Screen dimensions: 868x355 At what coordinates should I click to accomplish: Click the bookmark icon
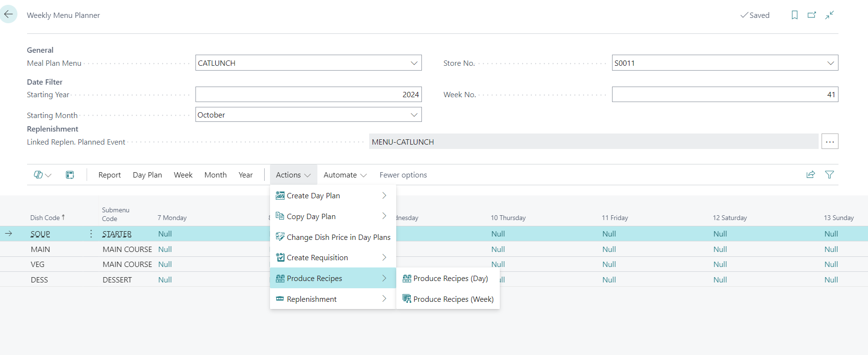(794, 15)
